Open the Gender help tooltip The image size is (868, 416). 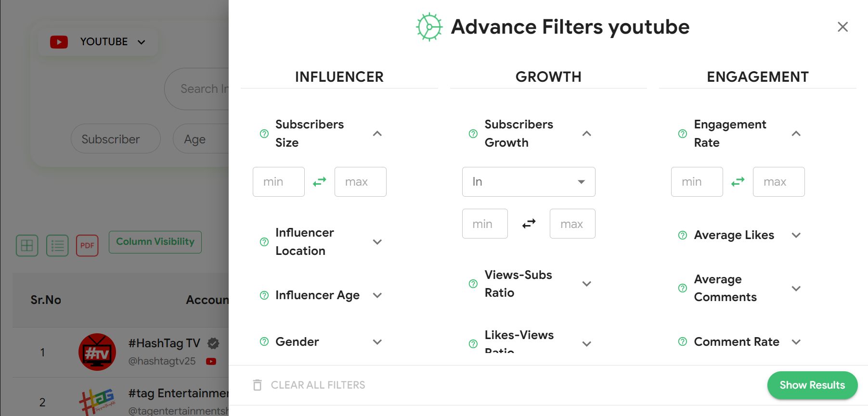click(x=264, y=341)
